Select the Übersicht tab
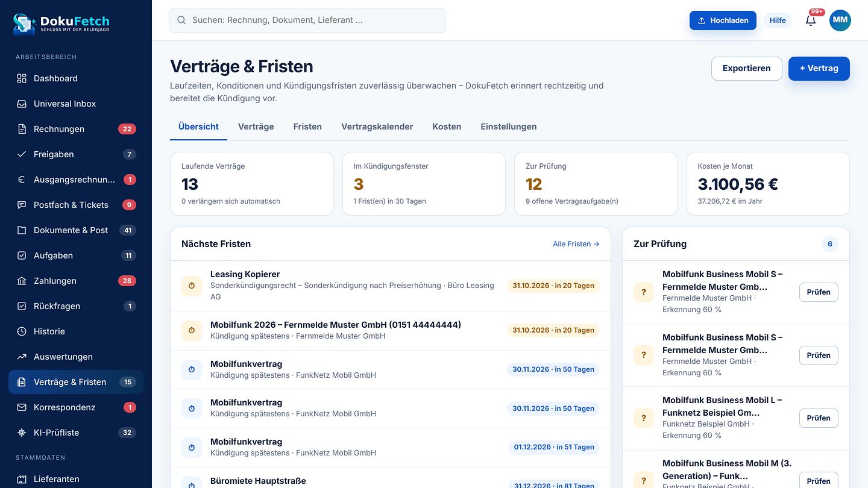The image size is (868, 488). pos(198,127)
